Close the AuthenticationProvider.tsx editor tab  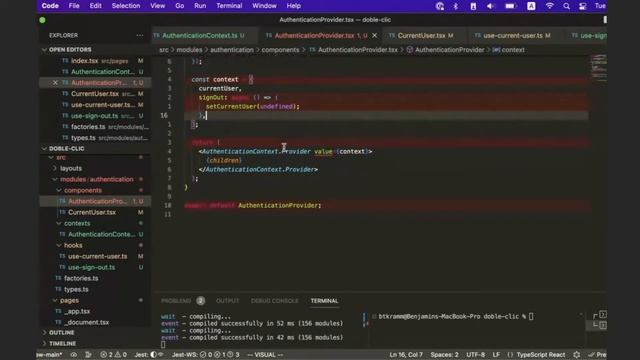(x=374, y=36)
